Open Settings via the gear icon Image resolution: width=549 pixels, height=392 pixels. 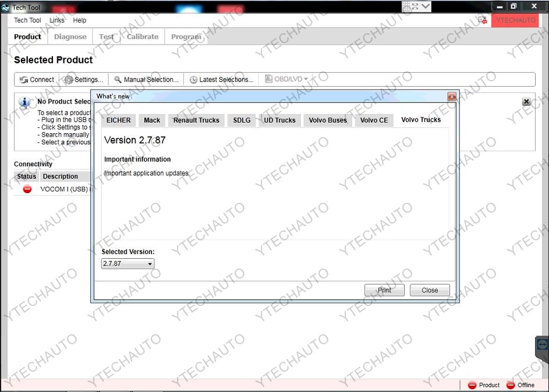click(x=68, y=79)
